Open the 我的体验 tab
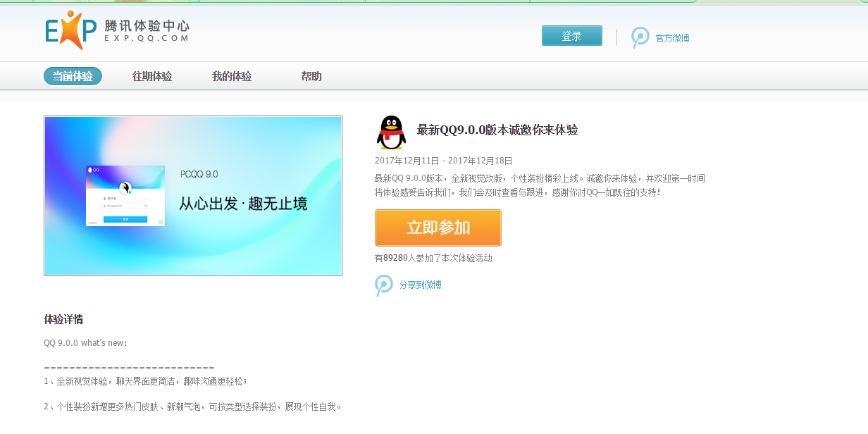Viewport: 868px width, 434px height. coord(232,76)
